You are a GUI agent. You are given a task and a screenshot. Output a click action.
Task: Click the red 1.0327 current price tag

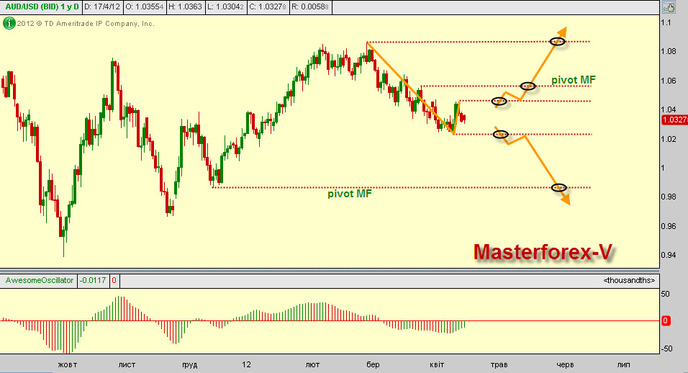coord(674,120)
